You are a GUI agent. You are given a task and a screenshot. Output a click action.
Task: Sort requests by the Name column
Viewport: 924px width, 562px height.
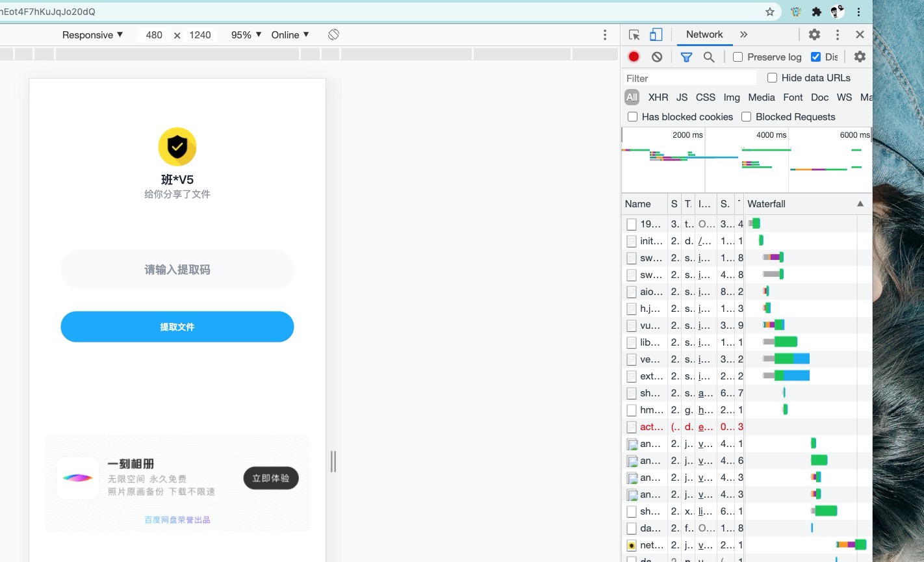[645, 204]
